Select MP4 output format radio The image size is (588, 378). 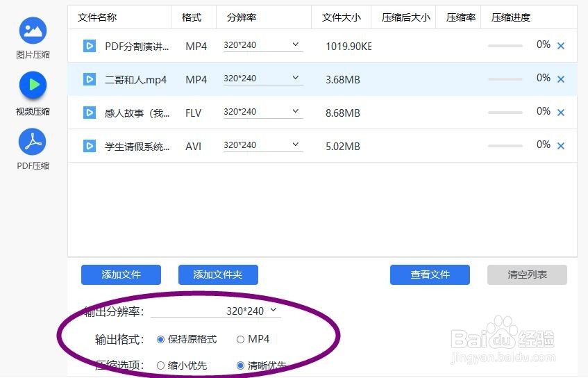tap(240, 340)
